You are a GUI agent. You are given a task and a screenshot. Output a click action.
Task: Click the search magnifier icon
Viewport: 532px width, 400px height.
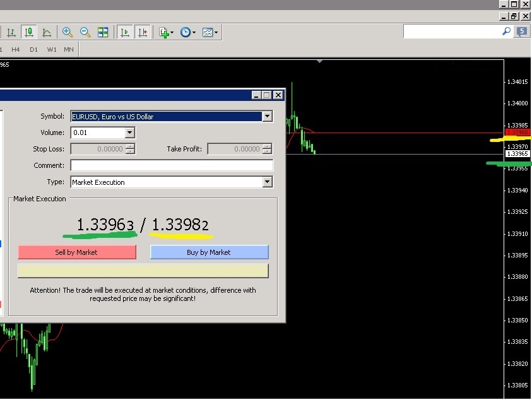pyautogui.click(x=506, y=32)
